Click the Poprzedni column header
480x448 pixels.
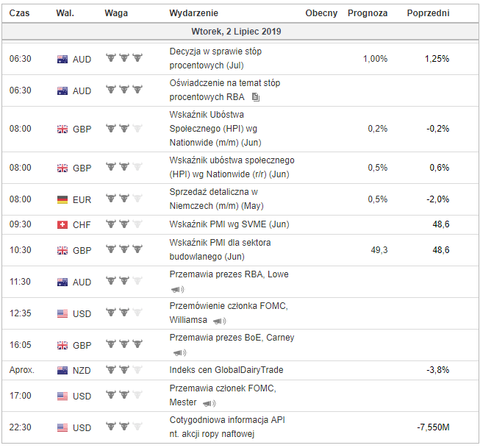tap(428, 13)
